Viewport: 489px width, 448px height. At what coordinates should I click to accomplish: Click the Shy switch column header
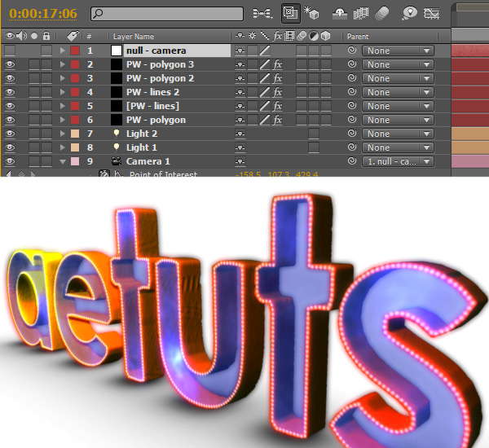point(240,36)
